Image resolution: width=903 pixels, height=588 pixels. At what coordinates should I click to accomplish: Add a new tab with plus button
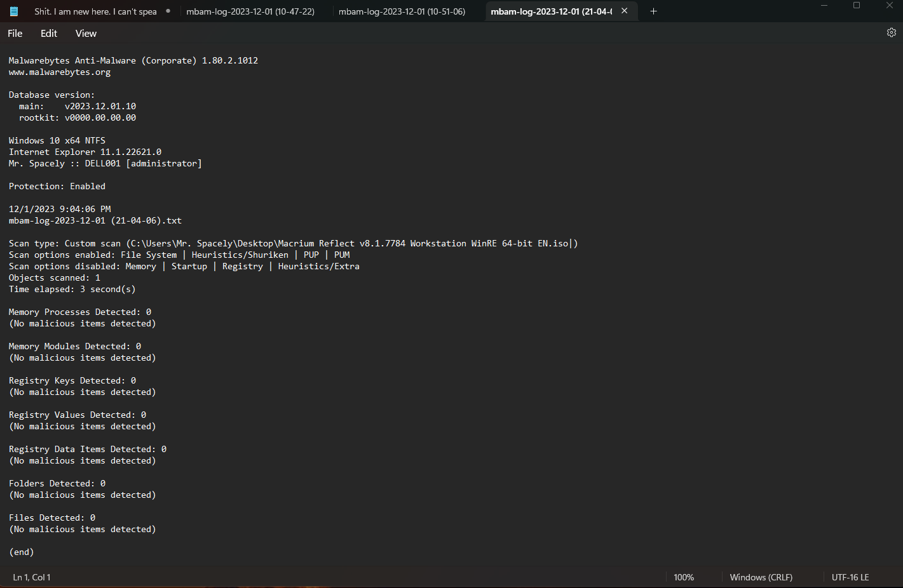[653, 11]
